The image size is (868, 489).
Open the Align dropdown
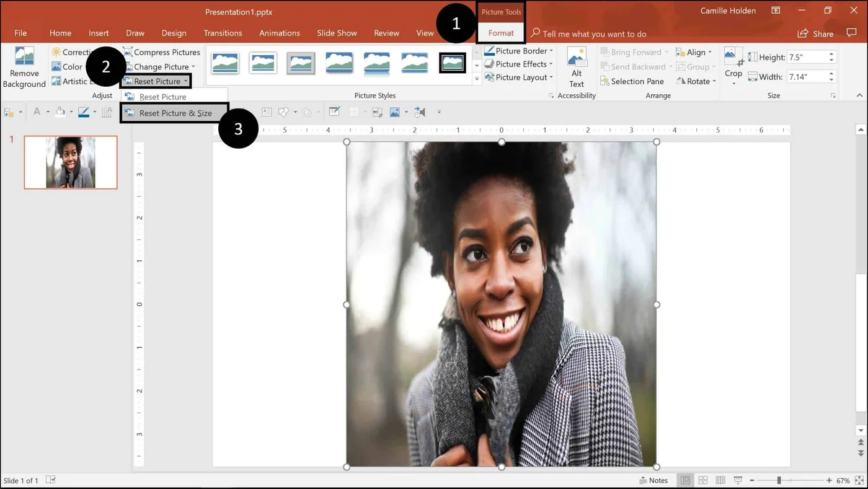point(694,53)
